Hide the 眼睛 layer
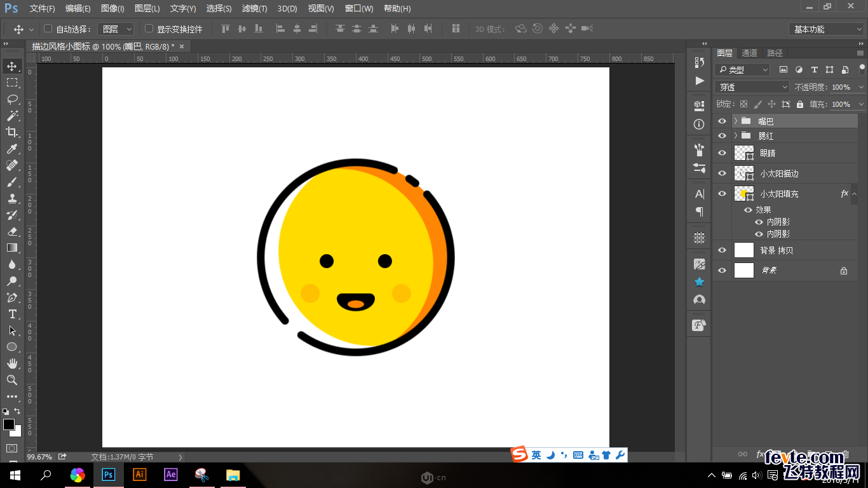This screenshot has height=488, width=868. click(x=722, y=153)
